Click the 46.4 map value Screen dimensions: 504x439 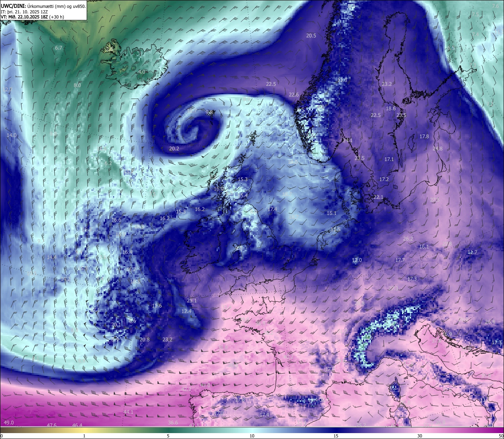coord(77,425)
